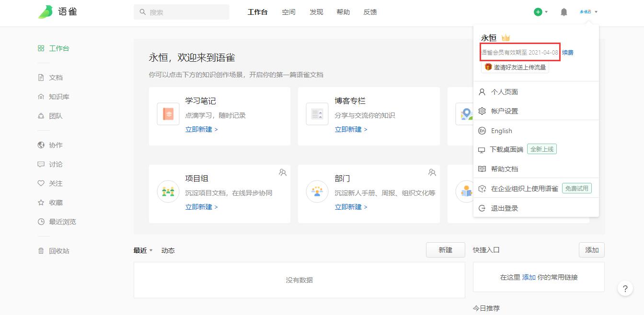Click the 博客专栏 card icon

[317, 114]
